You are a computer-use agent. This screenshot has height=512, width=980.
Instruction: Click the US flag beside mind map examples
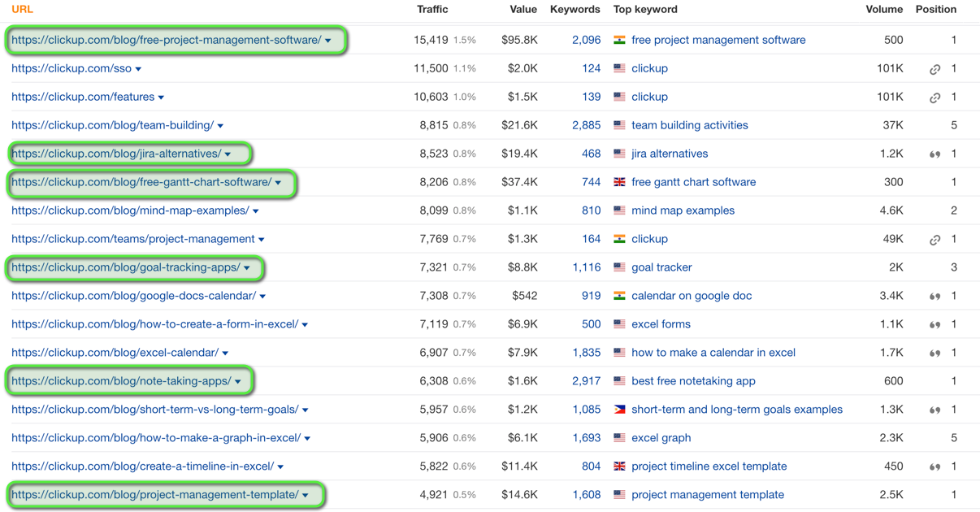tap(619, 210)
